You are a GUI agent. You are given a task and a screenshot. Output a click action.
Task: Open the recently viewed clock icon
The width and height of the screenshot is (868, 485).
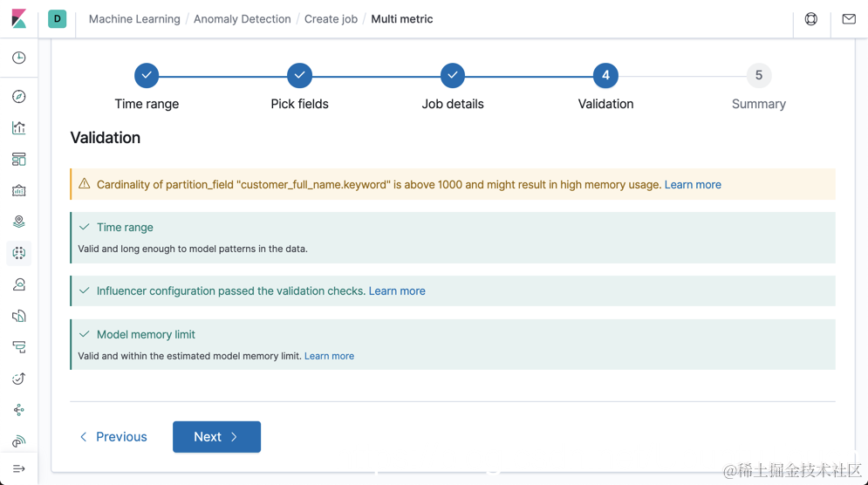(18, 58)
